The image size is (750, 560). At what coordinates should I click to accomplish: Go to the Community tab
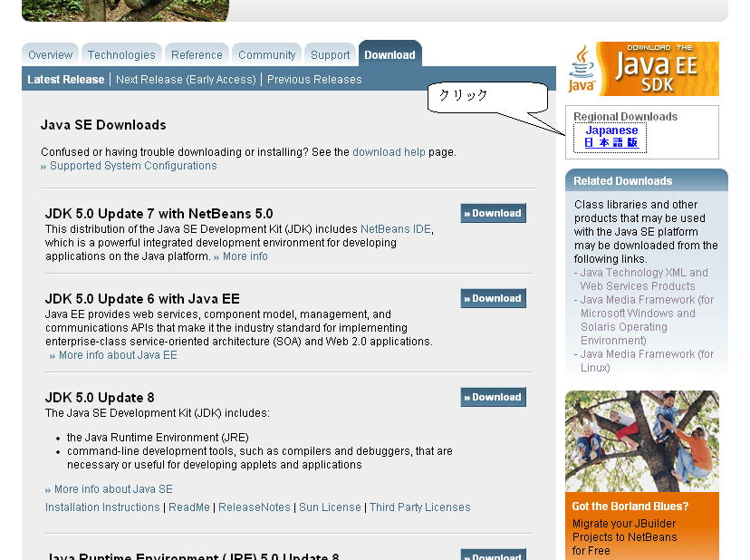pyautogui.click(x=267, y=54)
